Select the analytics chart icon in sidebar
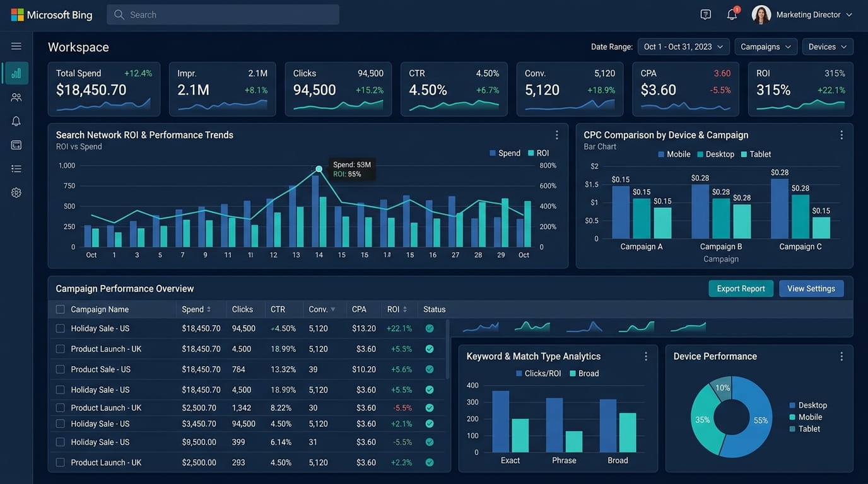Screen dimensions: 868x484 [x=16, y=73]
